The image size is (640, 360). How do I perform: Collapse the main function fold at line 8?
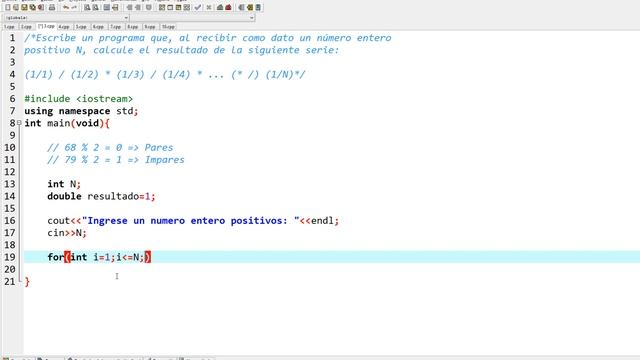coord(19,123)
